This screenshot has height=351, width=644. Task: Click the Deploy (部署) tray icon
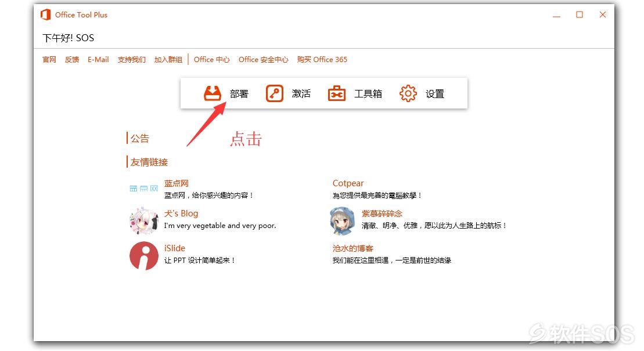tap(213, 93)
